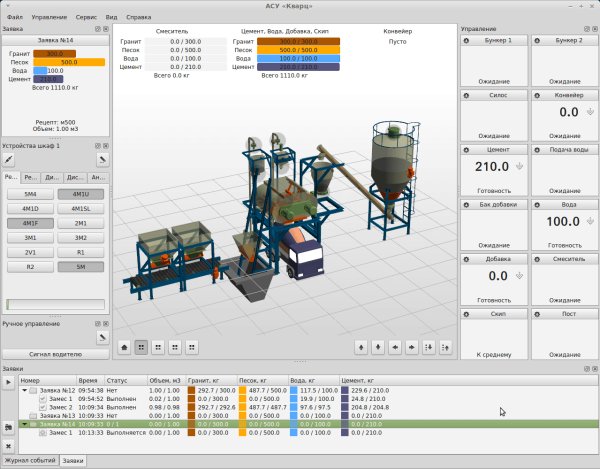Click the pencil icon in Устройства шкаф panel
Image resolution: width=600 pixels, height=469 pixels.
[x=9, y=159]
